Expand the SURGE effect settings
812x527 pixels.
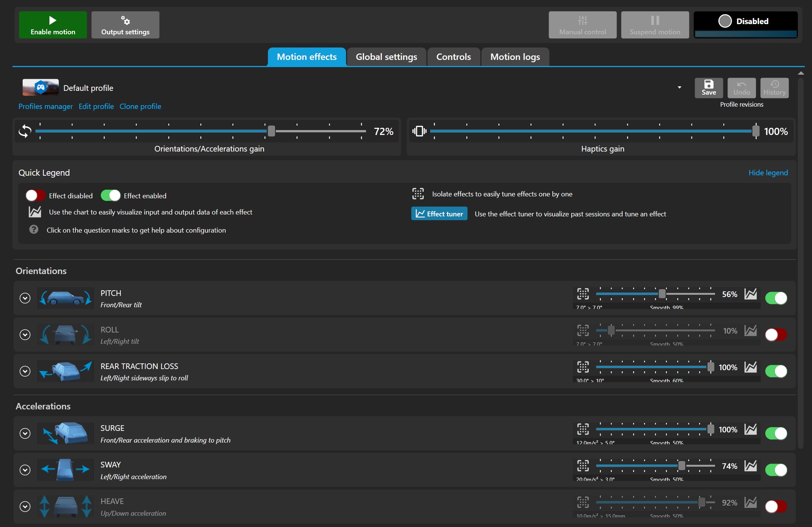click(x=25, y=433)
